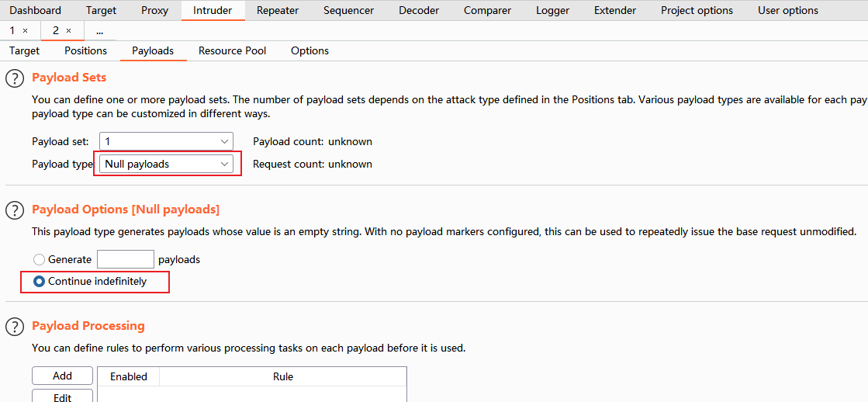Open the Resource Pool sub-tab
The width and height of the screenshot is (868, 402).
[233, 51]
